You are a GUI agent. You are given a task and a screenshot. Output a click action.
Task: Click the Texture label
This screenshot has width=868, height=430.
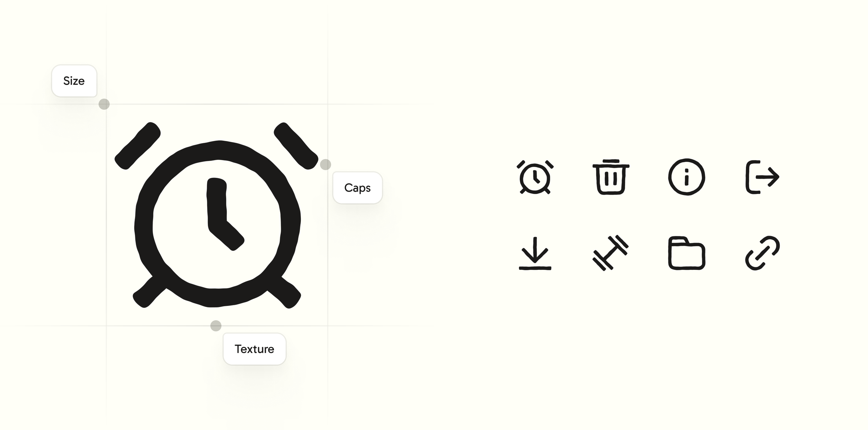click(x=255, y=349)
